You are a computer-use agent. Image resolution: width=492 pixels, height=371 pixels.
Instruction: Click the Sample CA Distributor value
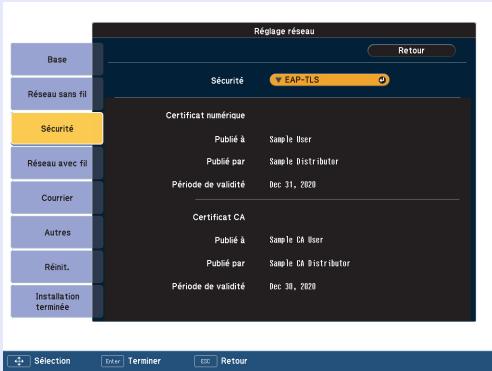pyautogui.click(x=310, y=263)
